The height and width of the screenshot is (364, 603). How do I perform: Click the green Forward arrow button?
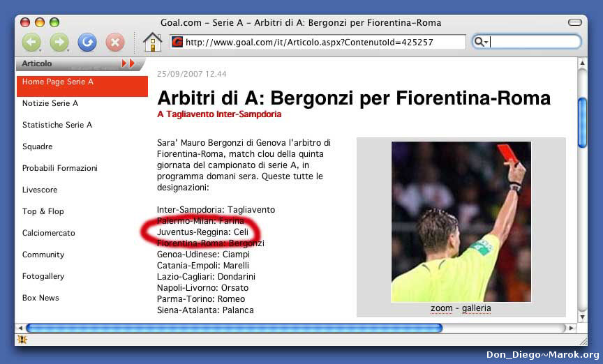click(59, 43)
